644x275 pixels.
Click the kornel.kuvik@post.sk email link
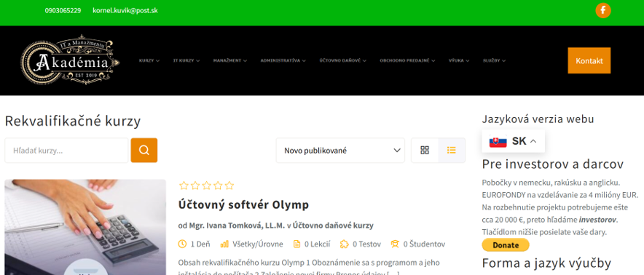coord(125,10)
